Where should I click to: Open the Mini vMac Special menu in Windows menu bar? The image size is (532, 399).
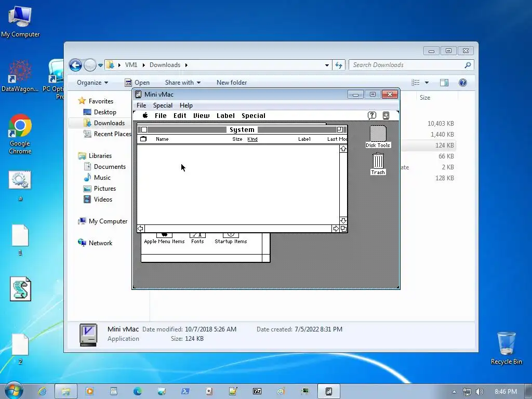click(x=163, y=105)
